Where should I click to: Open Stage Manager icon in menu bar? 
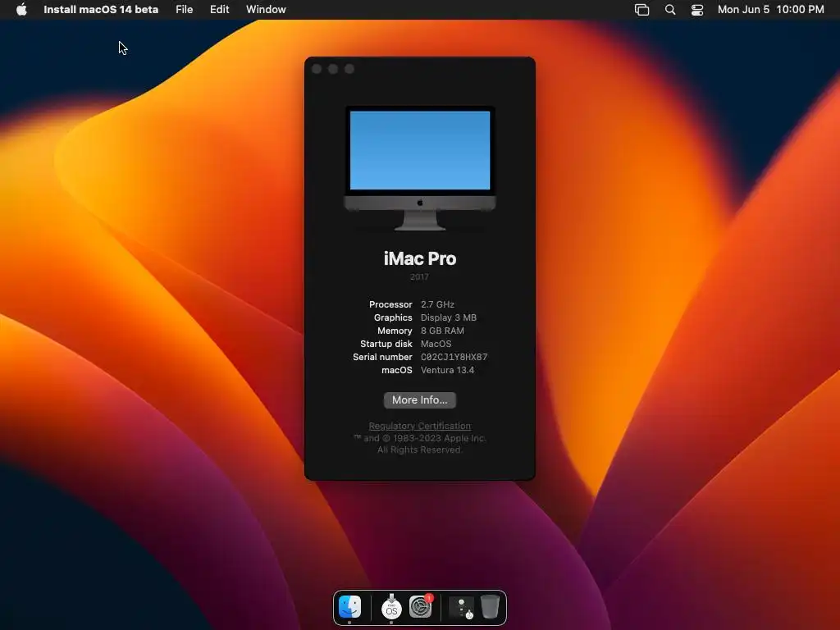(x=641, y=9)
